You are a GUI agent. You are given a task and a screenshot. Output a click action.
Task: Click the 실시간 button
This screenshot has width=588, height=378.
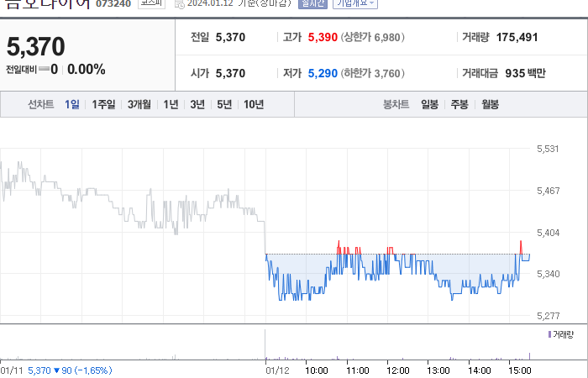[312, 3]
